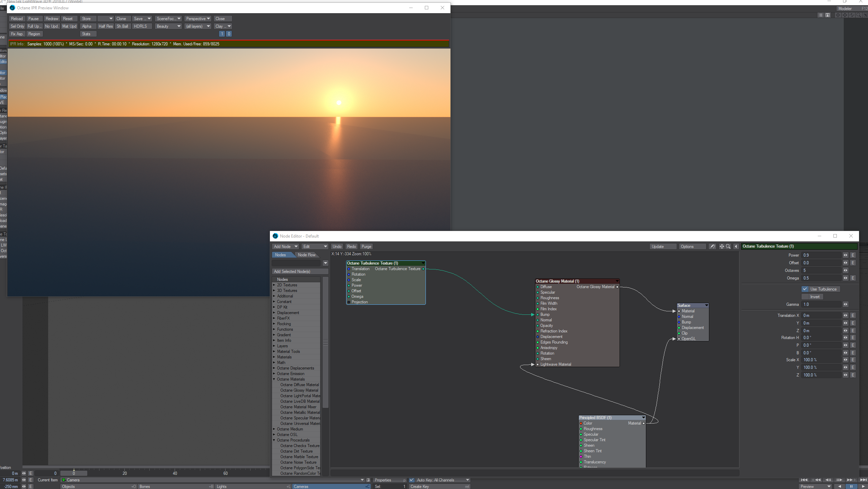868x489 pixels.
Task: Click the pause playback button
Action: [851, 487]
